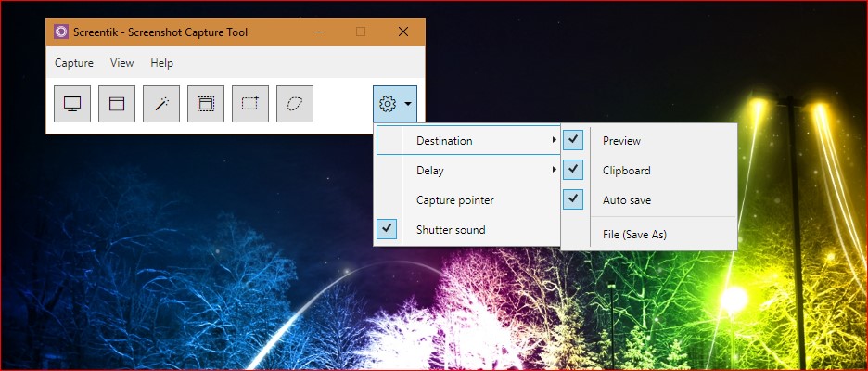Screen dimensions: 868x371
Task: Open the View menu
Action: [121, 63]
